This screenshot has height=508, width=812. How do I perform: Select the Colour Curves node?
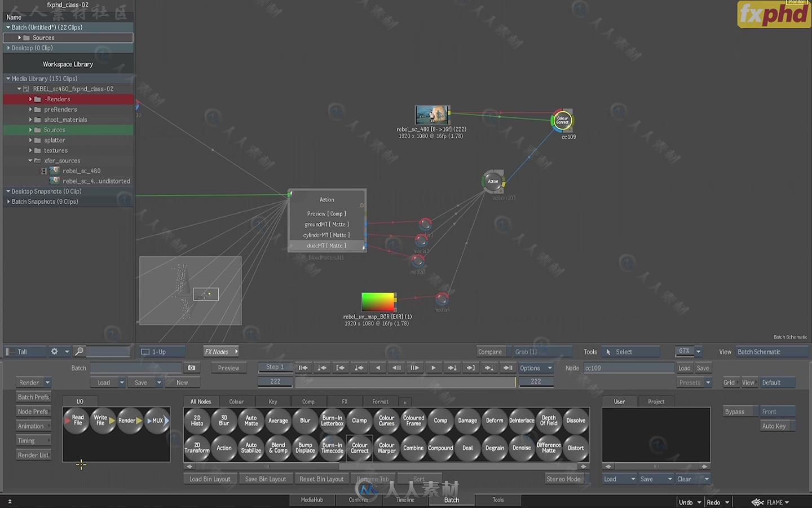point(386,421)
